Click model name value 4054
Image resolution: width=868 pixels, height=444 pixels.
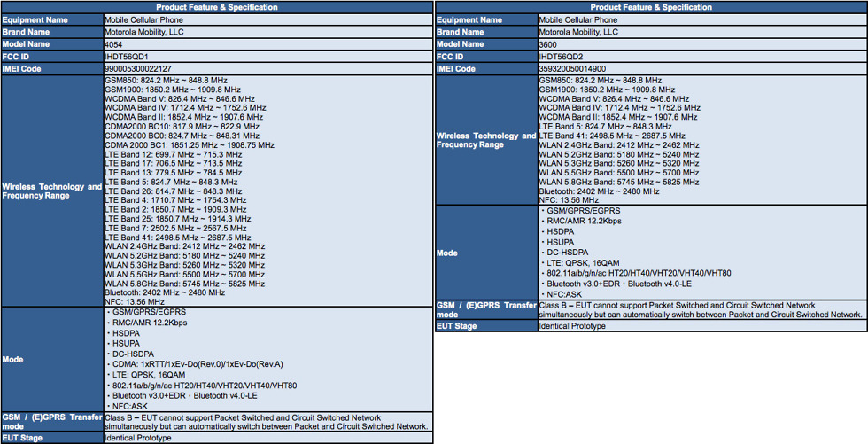(x=115, y=43)
